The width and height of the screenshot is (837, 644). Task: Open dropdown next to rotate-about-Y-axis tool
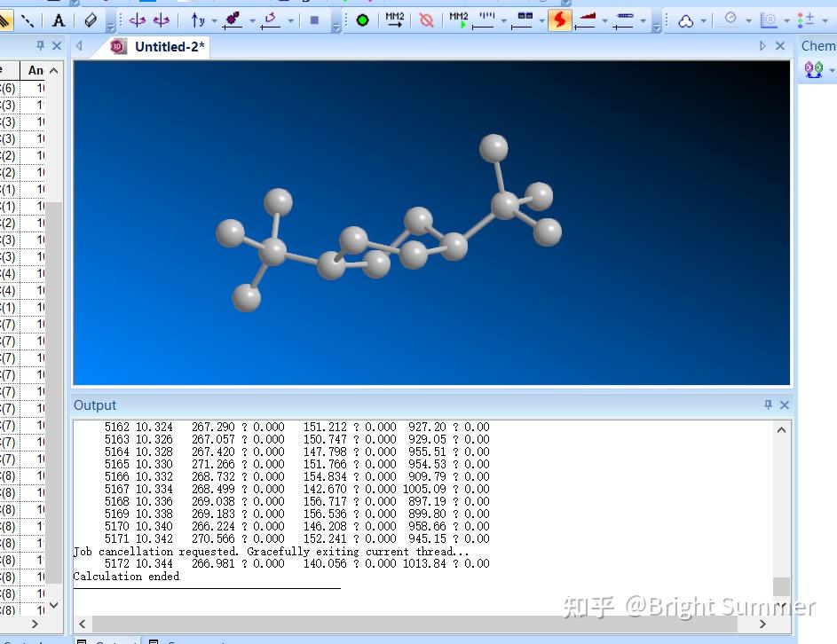pyautogui.click(x=214, y=21)
